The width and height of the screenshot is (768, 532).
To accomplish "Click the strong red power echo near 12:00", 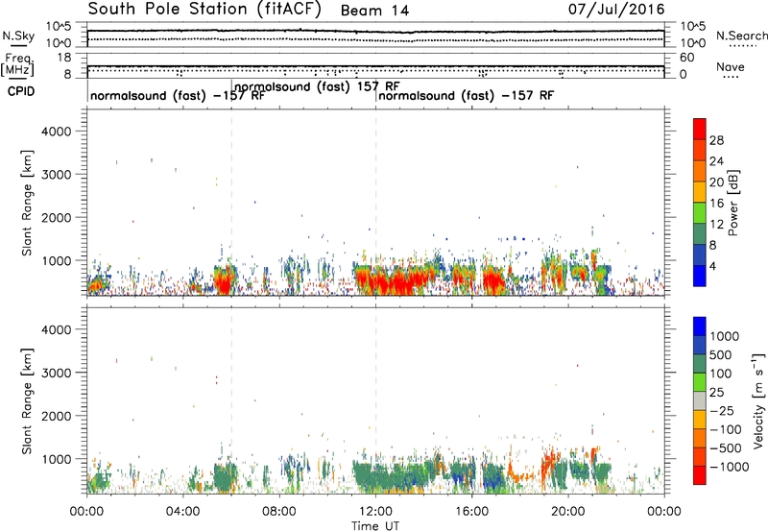I will pos(392,281).
